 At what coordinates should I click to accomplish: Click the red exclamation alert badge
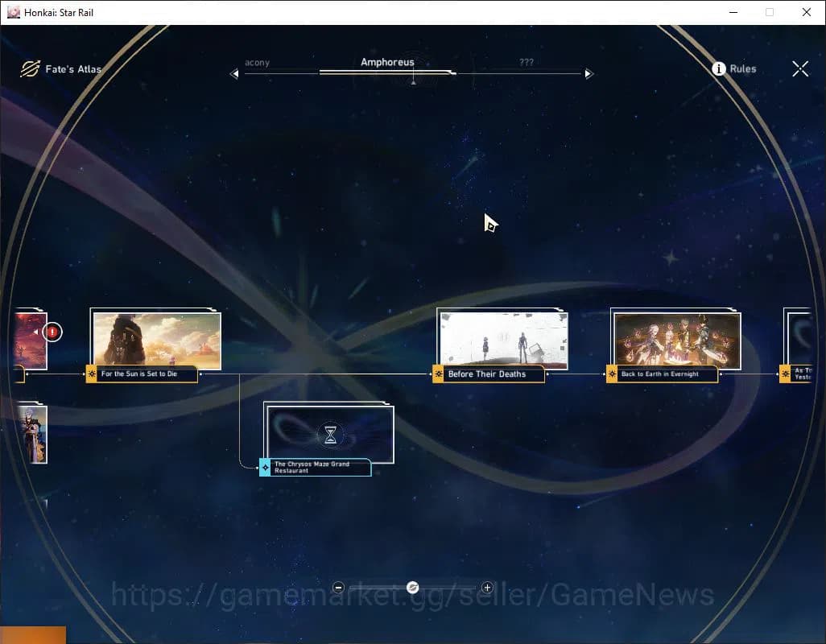click(x=52, y=332)
